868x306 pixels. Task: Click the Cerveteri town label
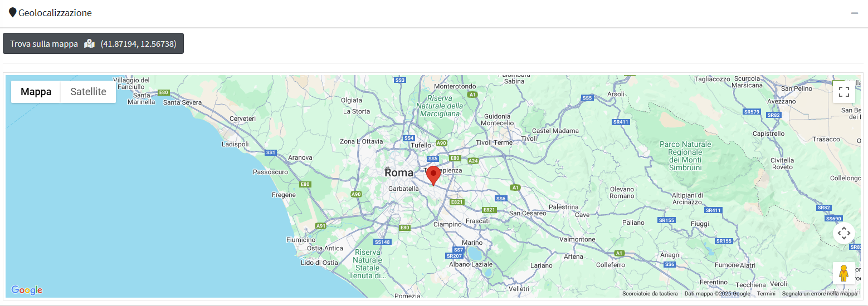click(242, 119)
